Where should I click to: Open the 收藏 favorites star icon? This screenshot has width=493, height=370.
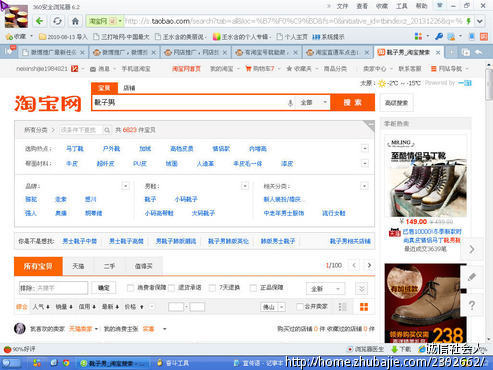[x=9, y=36]
